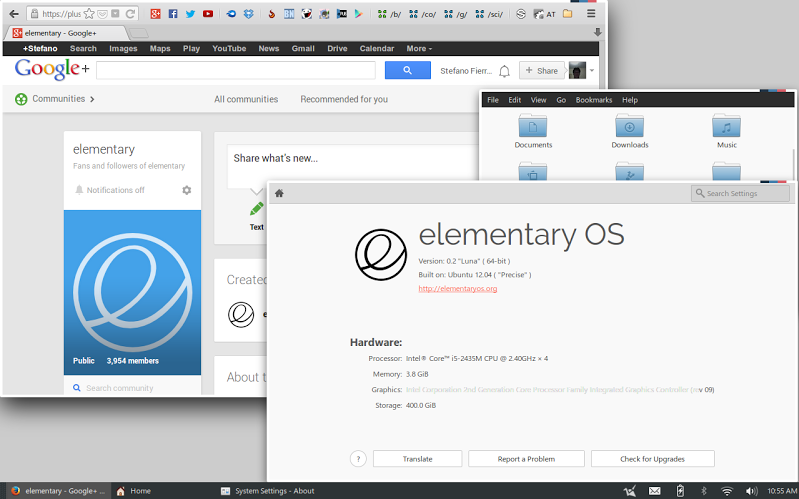Open the Downloads folder

point(630,131)
